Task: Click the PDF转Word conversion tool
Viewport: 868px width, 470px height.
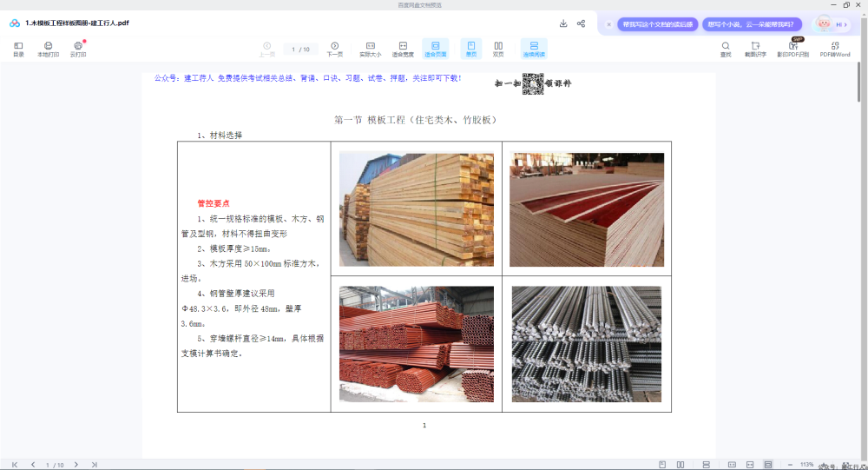Action: tap(835, 49)
